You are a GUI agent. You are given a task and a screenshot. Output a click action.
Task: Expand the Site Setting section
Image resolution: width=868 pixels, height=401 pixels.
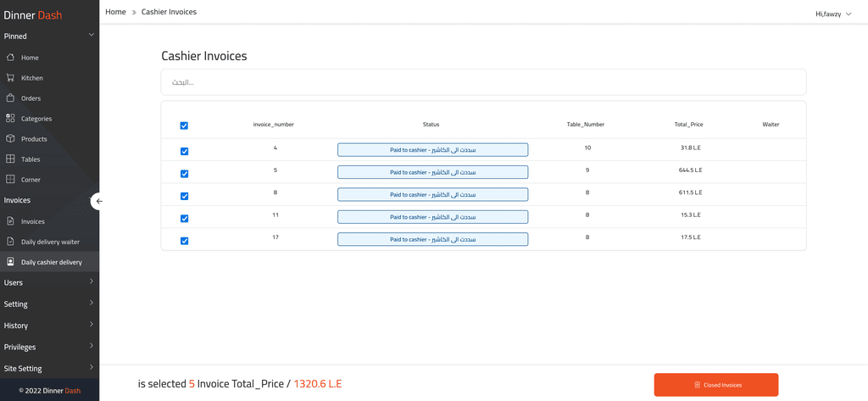49,369
